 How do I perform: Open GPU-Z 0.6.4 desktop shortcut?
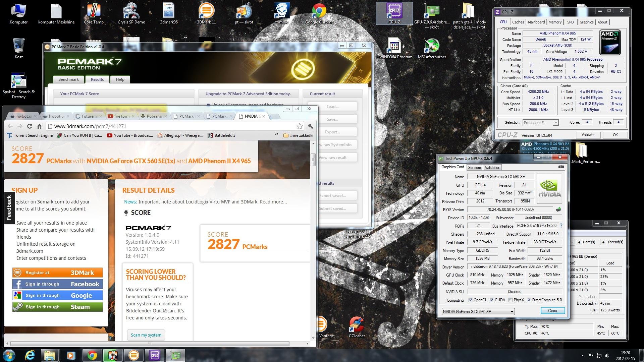(x=432, y=16)
